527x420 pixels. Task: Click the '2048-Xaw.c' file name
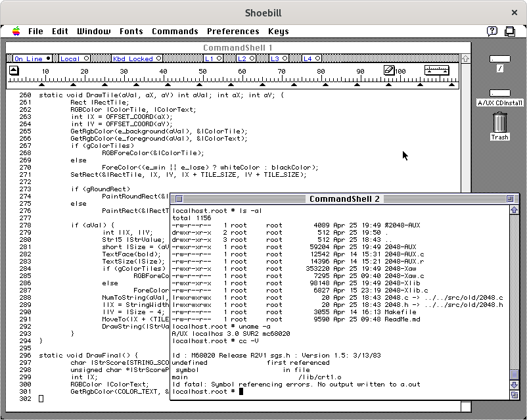tap(404, 276)
